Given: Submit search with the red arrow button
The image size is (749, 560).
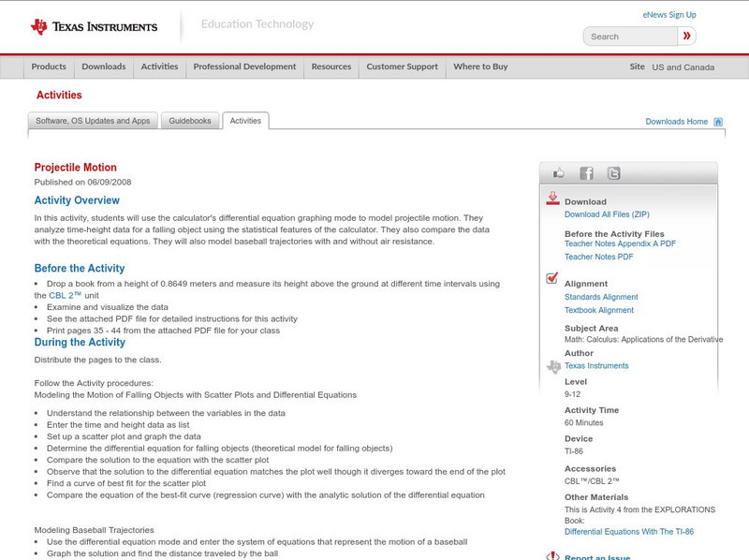Looking at the screenshot, I should click(686, 36).
